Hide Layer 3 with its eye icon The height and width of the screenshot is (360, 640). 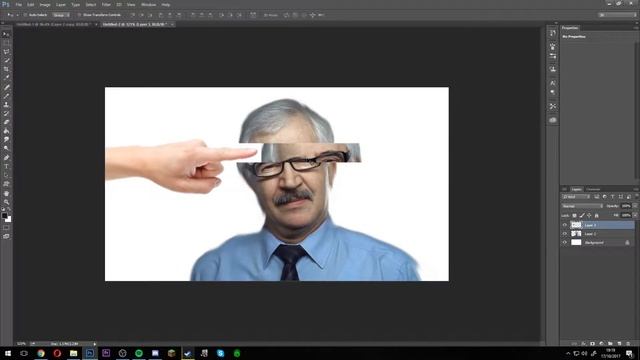coord(565,225)
